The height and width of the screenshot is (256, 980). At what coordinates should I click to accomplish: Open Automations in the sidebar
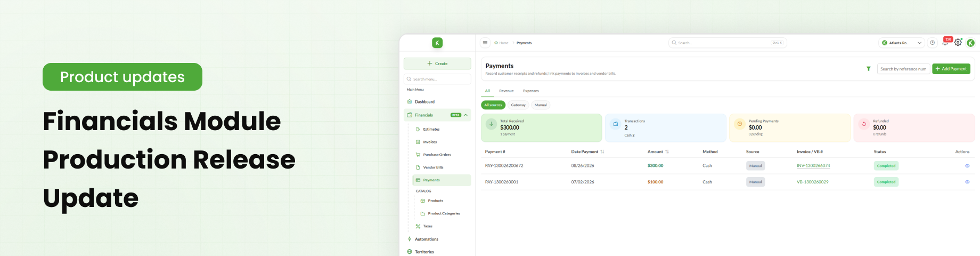[x=426, y=239]
